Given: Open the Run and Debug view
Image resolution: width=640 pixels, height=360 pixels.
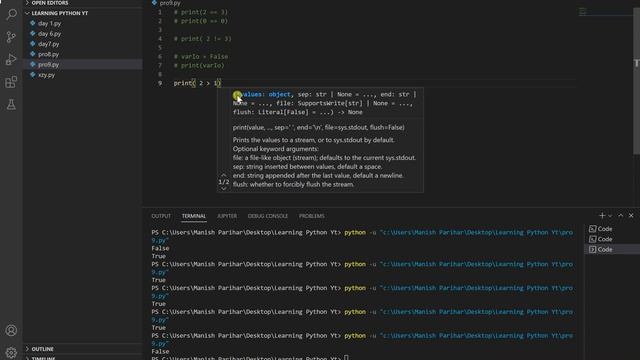Looking at the screenshot, I should pyautogui.click(x=11, y=60).
